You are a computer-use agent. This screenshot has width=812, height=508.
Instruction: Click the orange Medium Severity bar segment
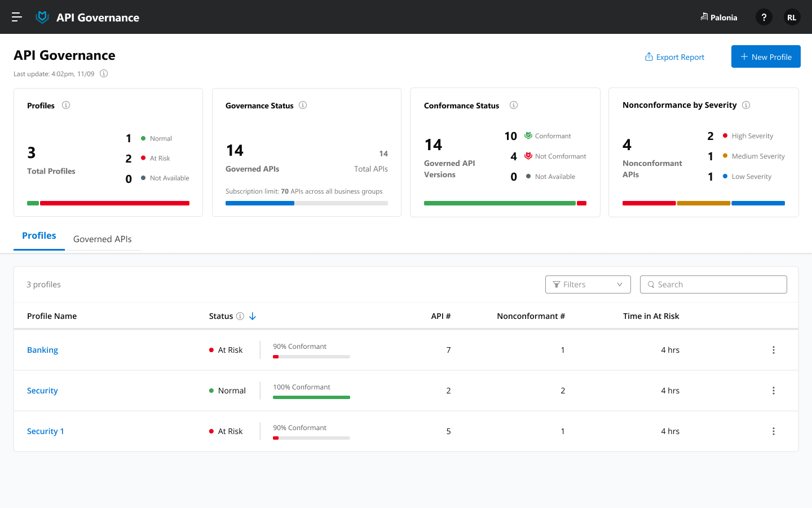click(704, 203)
